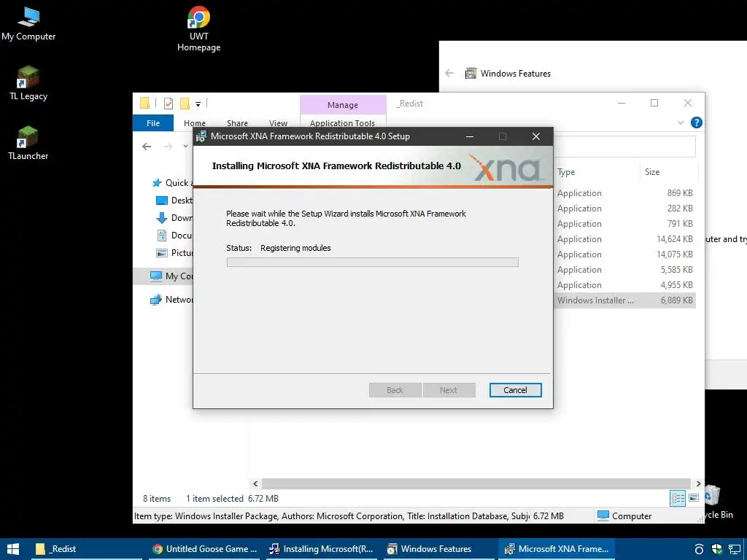The image size is (747, 560).
Task: Cancel the XNA Framework installation
Action: pos(515,390)
